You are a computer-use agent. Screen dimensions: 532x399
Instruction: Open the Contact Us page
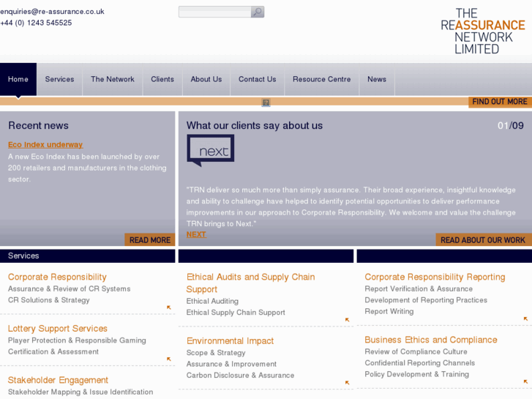click(257, 79)
